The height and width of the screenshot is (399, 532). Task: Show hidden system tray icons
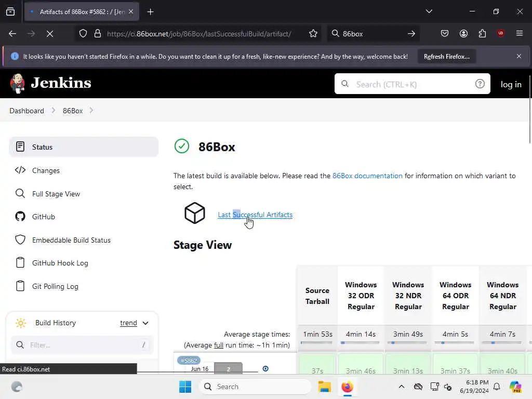pos(402,387)
